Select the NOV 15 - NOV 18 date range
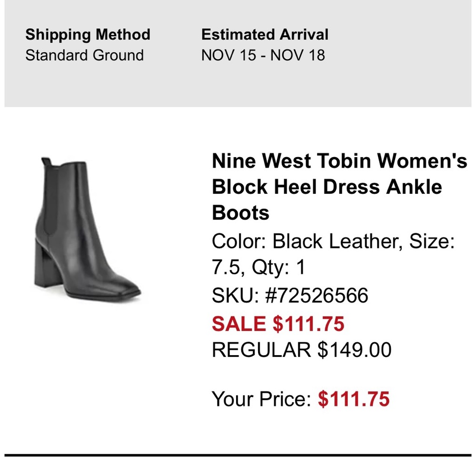476x476 pixels. 263,55
